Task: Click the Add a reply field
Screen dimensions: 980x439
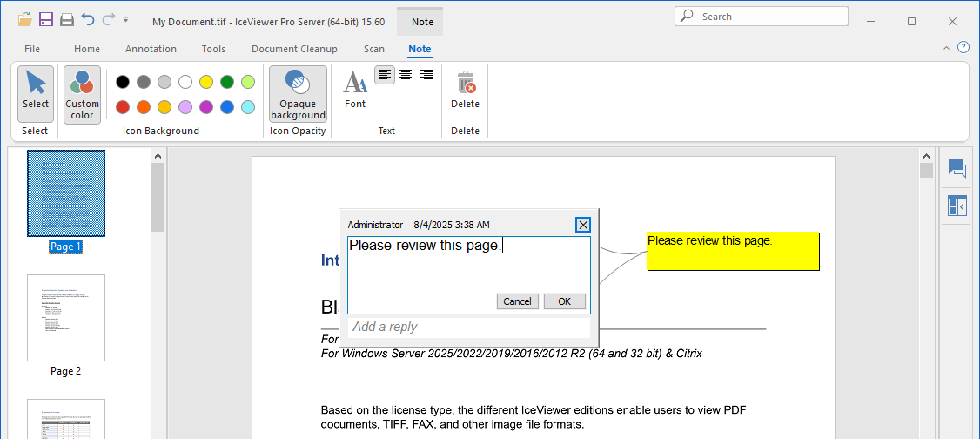Action: point(469,327)
